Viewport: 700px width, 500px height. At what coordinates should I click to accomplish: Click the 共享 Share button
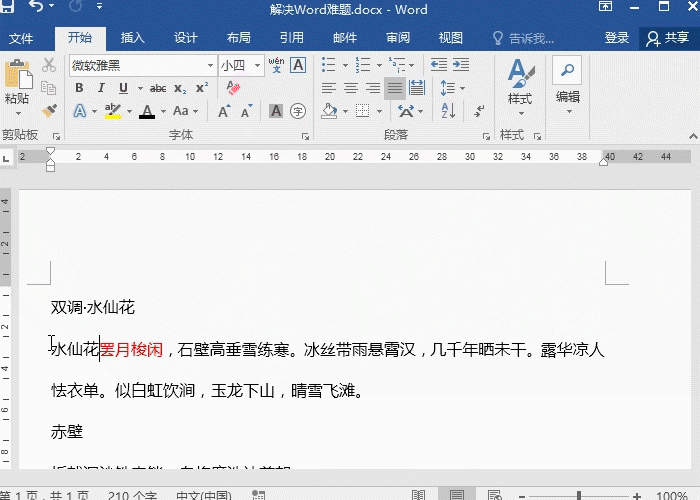pyautogui.click(x=668, y=38)
